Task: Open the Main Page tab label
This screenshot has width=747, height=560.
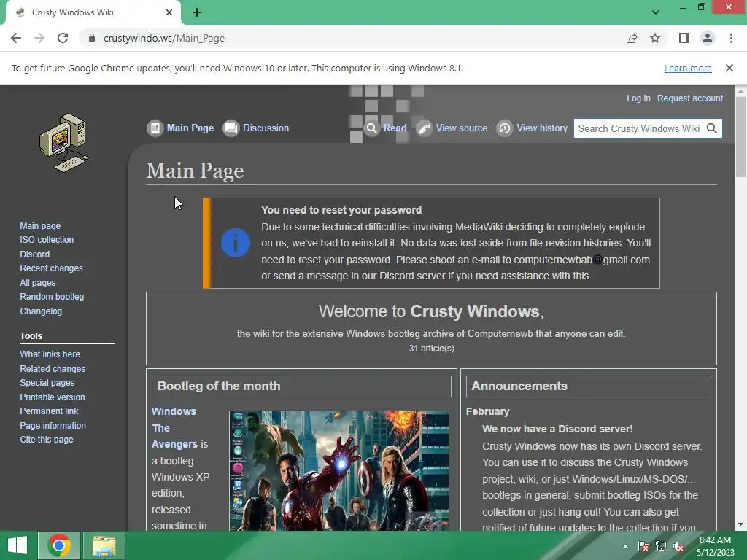Action: pyautogui.click(x=190, y=128)
